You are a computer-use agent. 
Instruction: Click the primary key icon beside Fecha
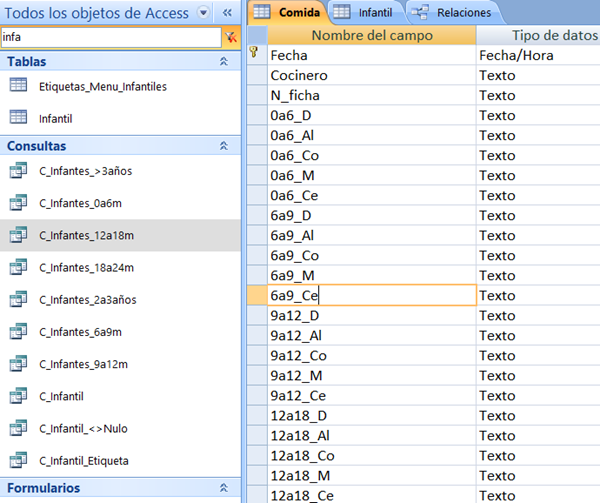coord(254,54)
